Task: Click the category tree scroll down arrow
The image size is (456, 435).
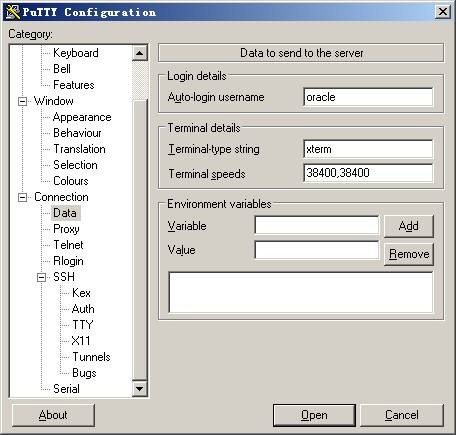Action: 140,388
